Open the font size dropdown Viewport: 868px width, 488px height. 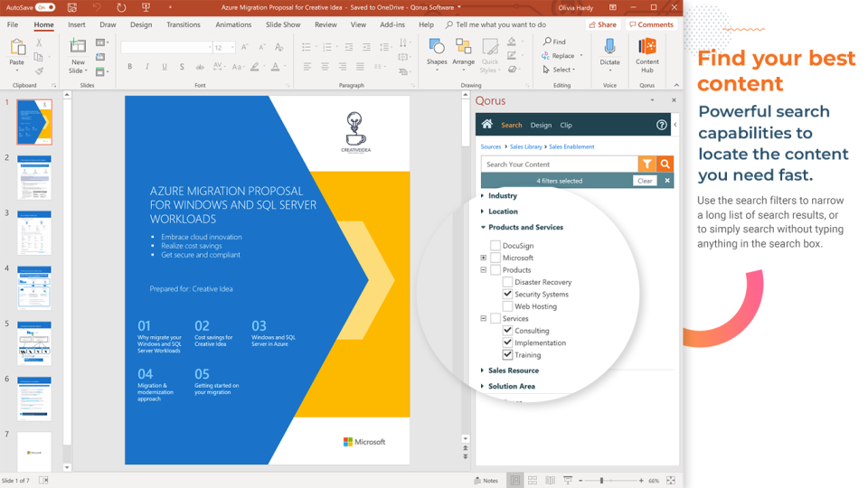point(232,48)
